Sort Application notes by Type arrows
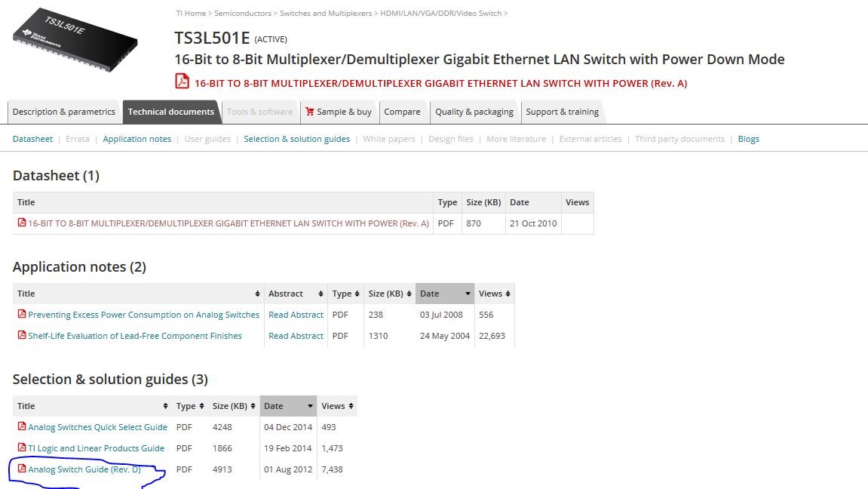868x489 pixels. pos(357,294)
